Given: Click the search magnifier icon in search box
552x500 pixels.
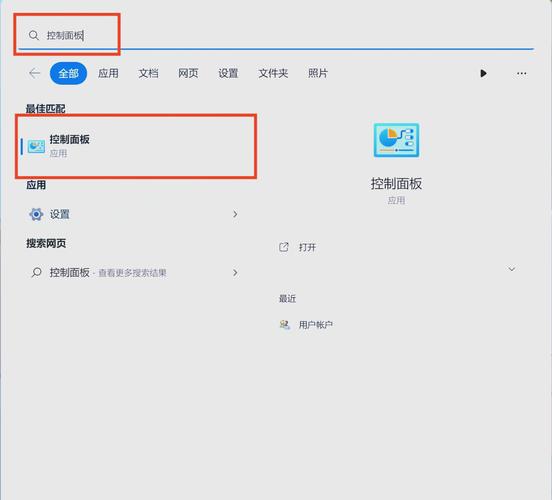Looking at the screenshot, I should click(x=34, y=35).
